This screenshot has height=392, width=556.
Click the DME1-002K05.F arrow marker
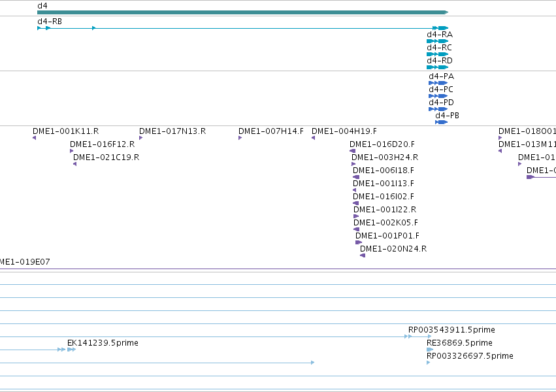pos(356,229)
